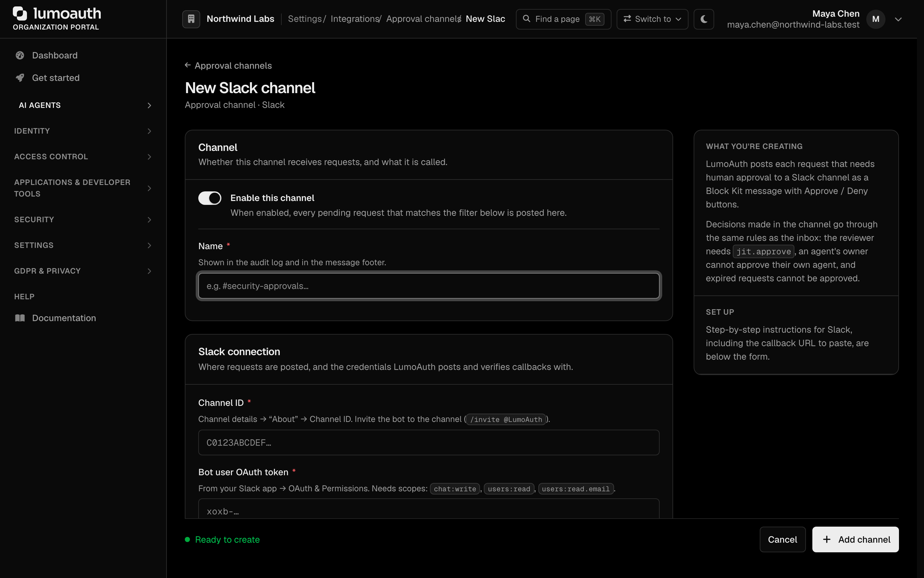
Task: Click the jit.approve code tag
Action: click(764, 251)
